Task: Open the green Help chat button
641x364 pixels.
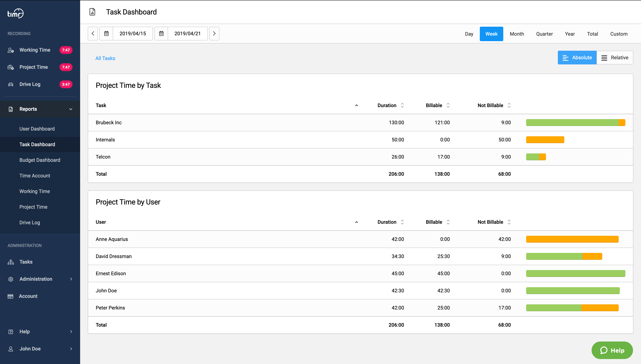Action: pyautogui.click(x=612, y=350)
